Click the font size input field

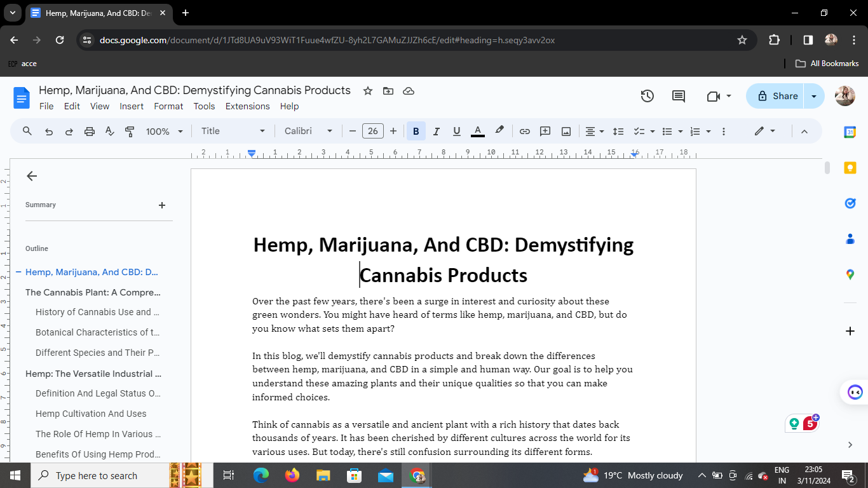tap(372, 132)
